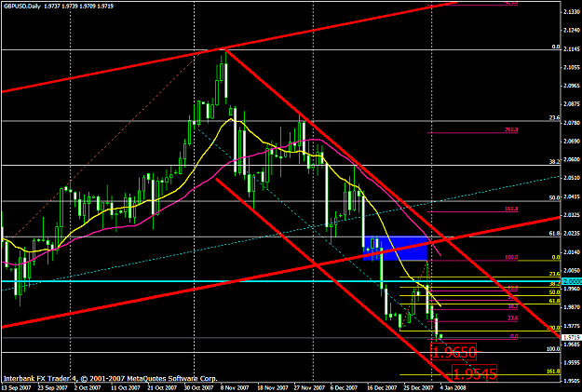The height and width of the screenshot is (392, 582).
Task: Click the 18 Nov 2007 date label
Action: [274, 387]
